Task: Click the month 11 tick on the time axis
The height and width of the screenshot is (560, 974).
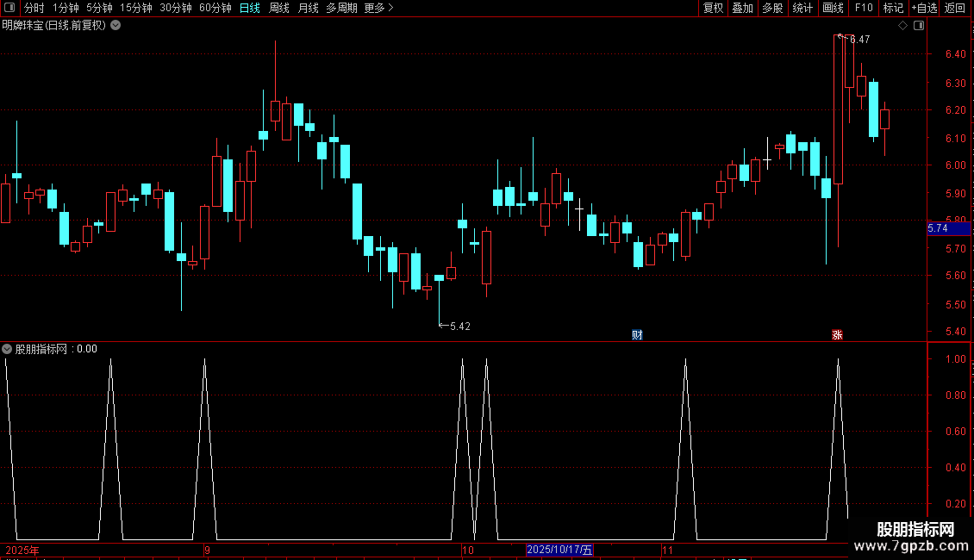Action: point(667,550)
